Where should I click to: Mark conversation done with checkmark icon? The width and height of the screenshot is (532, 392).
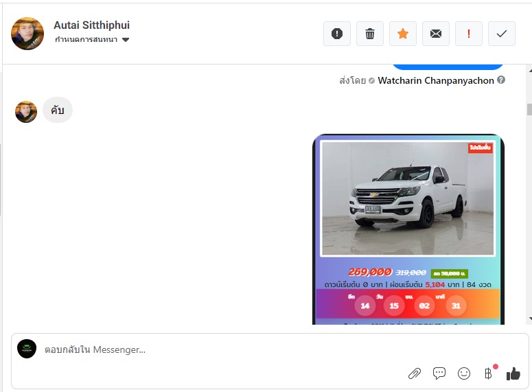coord(502,34)
